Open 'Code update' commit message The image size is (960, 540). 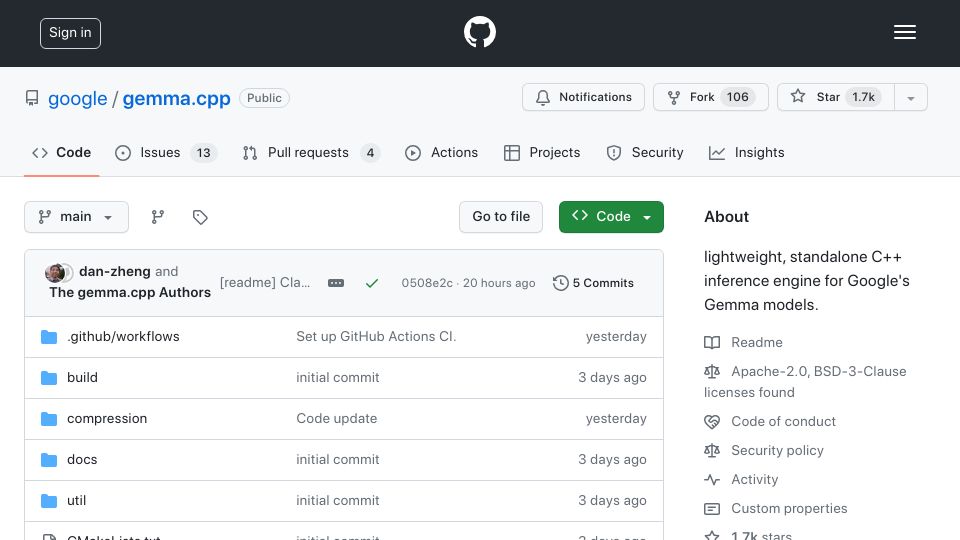337,419
